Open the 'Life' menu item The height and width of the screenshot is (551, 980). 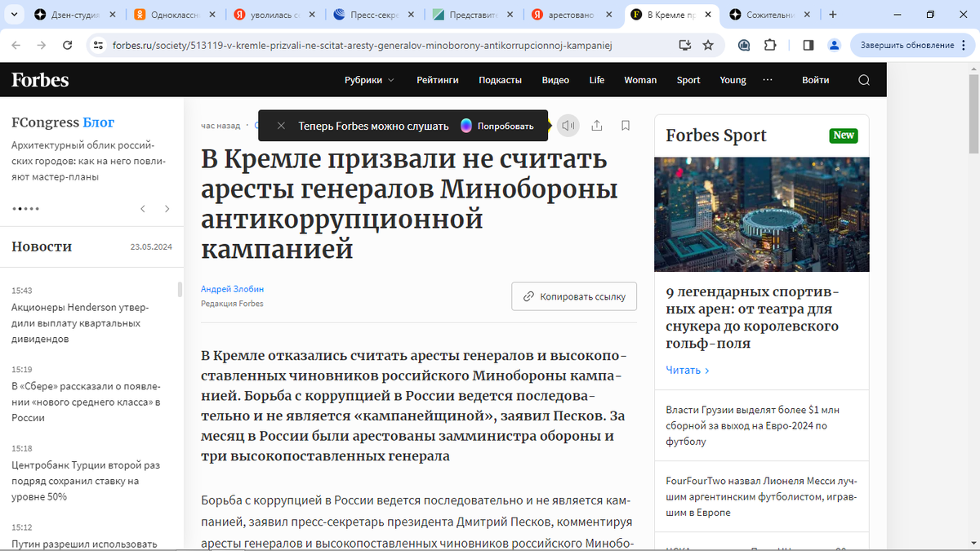(x=597, y=80)
